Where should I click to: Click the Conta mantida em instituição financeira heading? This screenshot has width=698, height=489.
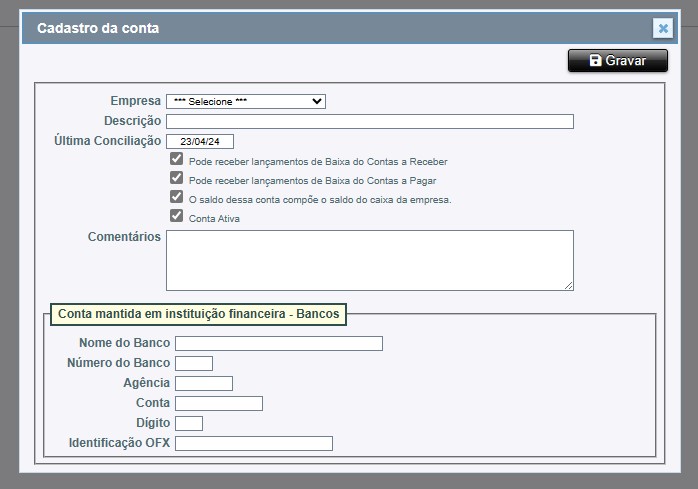(198, 314)
